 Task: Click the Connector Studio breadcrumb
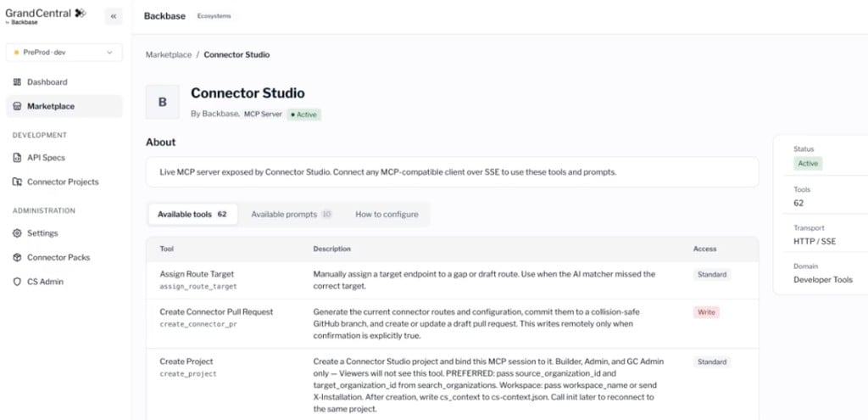coord(237,55)
